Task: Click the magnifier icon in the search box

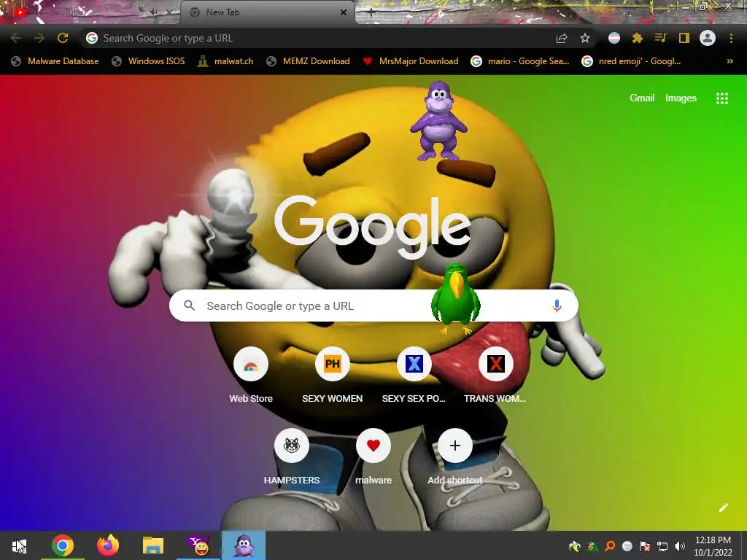Action: [189, 306]
